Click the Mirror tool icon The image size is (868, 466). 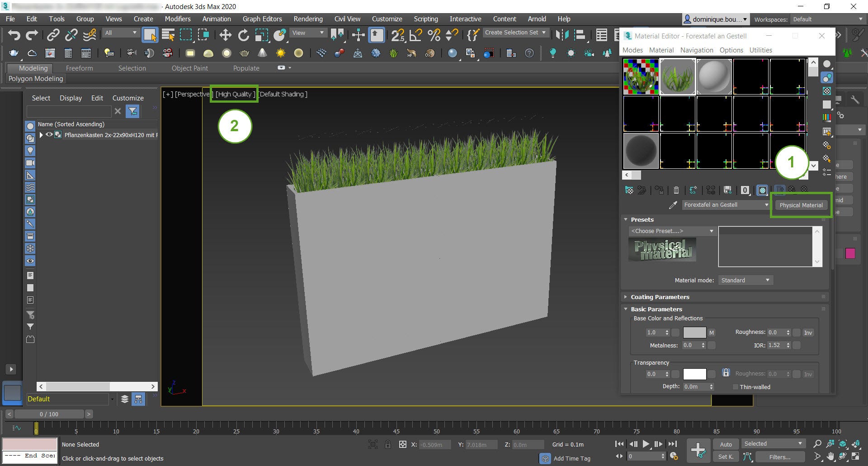(561, 35)
